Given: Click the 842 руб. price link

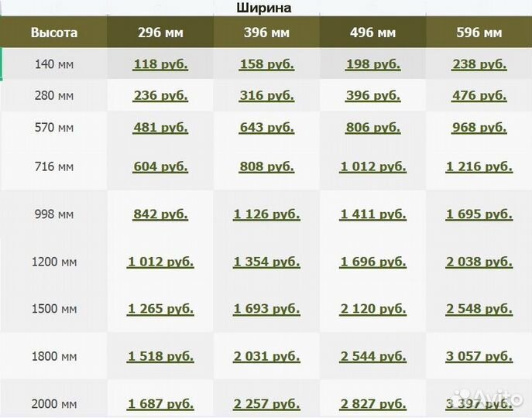Looking at the screenshot, I should (x=160, y=214).
